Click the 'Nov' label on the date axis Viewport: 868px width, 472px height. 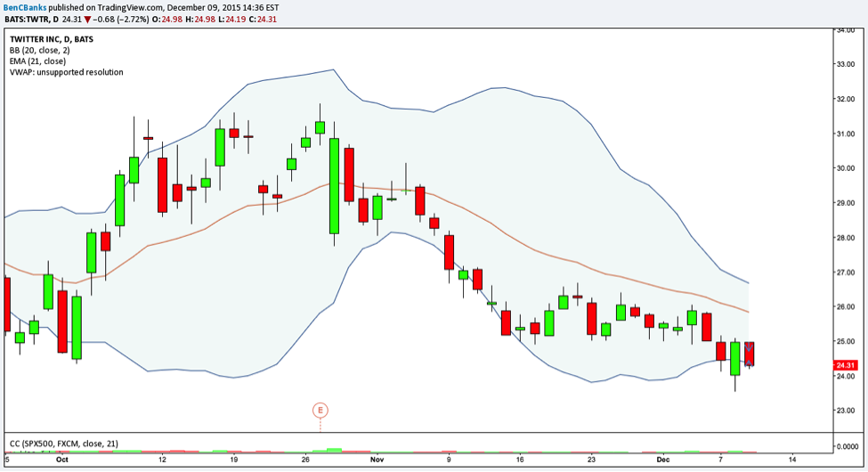(x=377, y=460)
